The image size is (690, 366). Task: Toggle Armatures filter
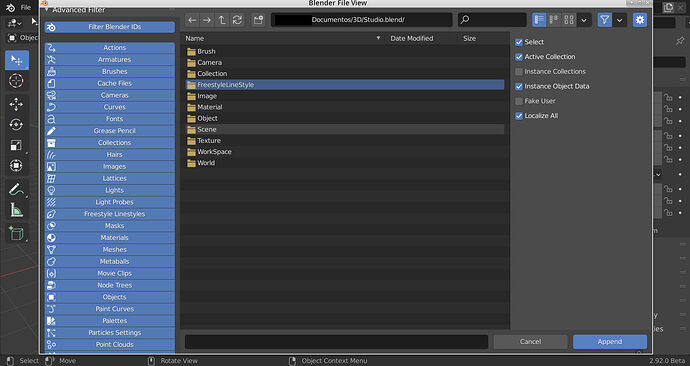point(110,59)
